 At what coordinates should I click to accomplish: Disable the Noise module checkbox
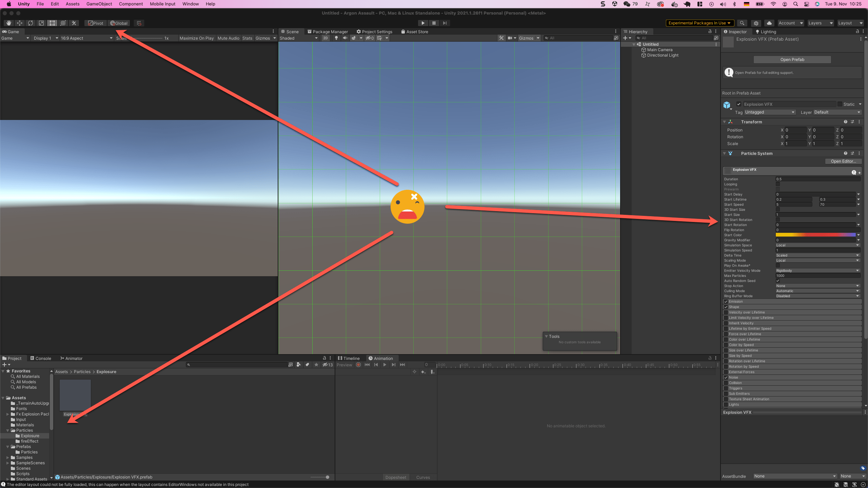coord(726,377)
